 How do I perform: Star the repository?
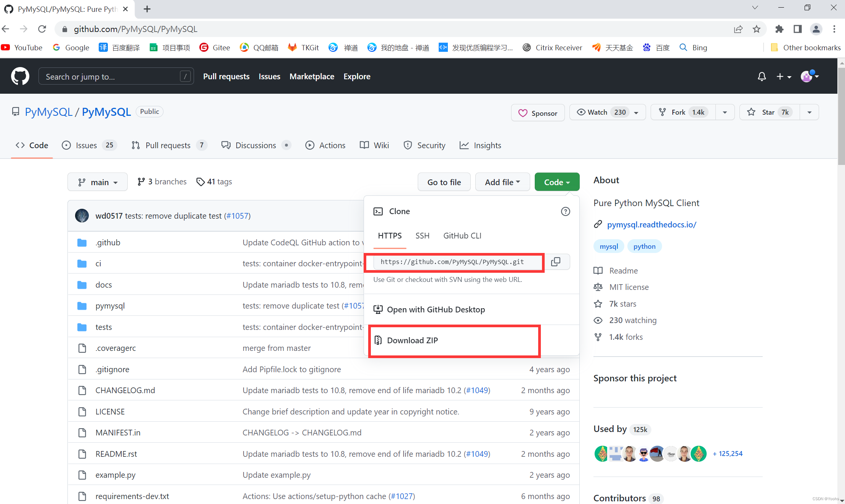(x=769, y=112)
